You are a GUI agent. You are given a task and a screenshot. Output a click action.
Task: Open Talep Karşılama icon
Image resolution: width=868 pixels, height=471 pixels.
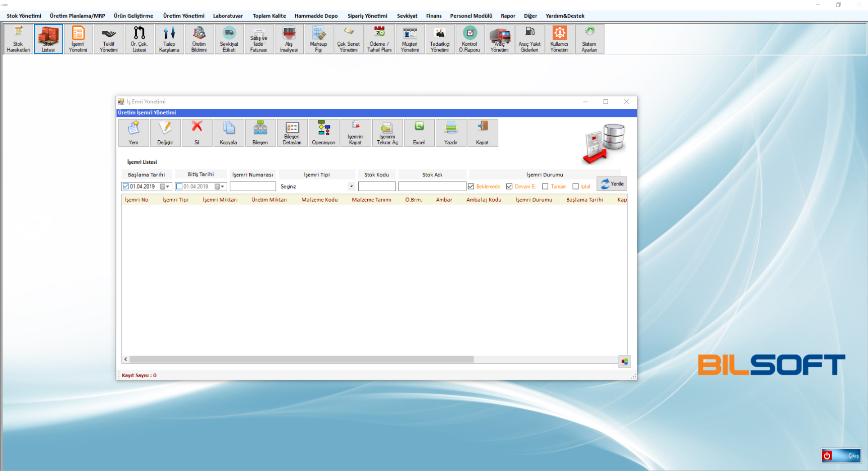coord(169,39)
